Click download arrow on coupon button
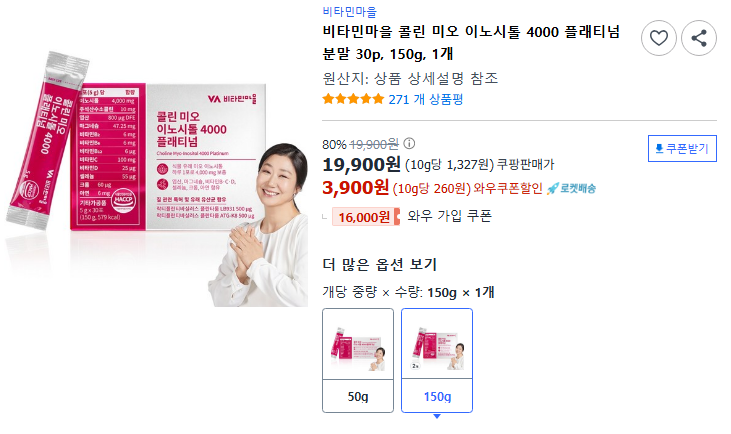 [x=659, y=149]
